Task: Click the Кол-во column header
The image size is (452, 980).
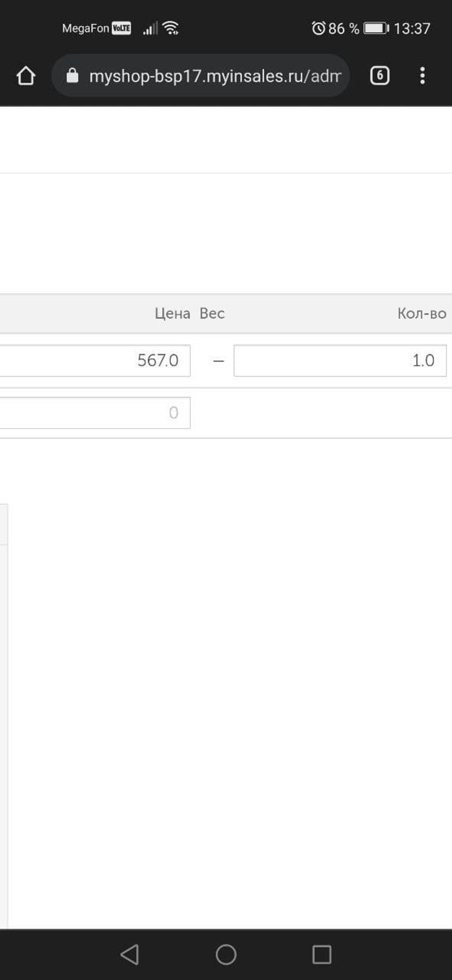Action: coord(422,313)
